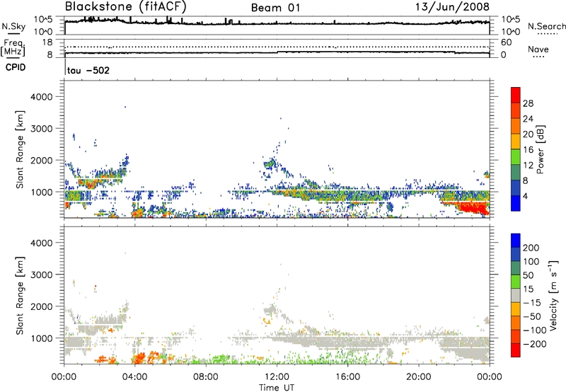
Task: Click the "N.Search" legend label
Action: (x=546, y=26)
